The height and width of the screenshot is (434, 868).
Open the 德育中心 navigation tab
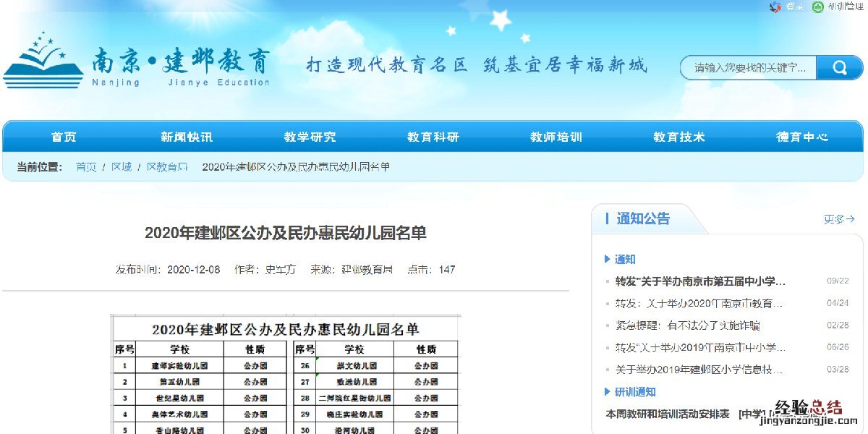pyautogui.click(x=801, y=137)
